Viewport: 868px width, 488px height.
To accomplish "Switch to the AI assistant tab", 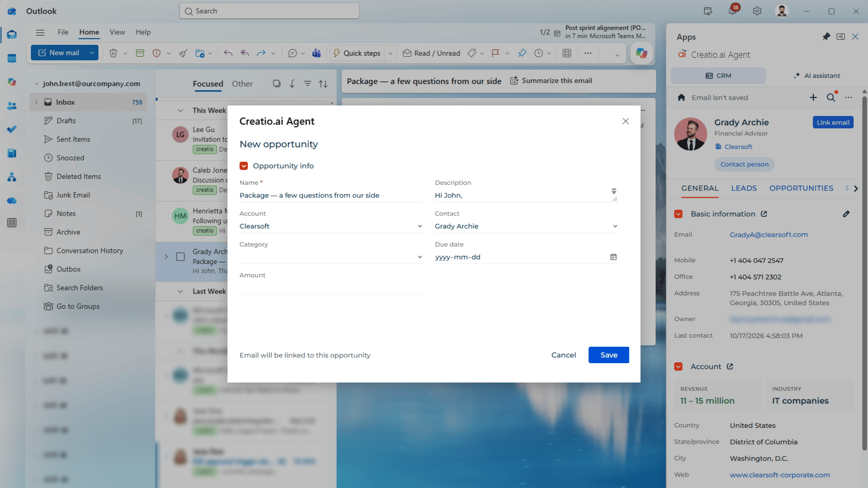I will pos(817,76).
